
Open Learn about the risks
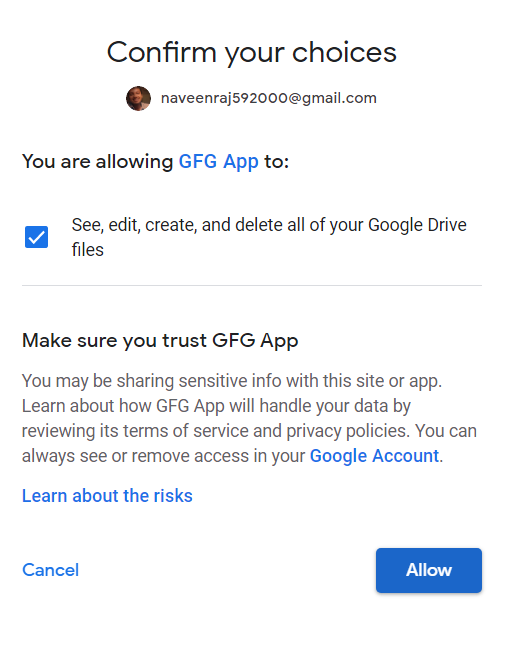tap(107, 496)
